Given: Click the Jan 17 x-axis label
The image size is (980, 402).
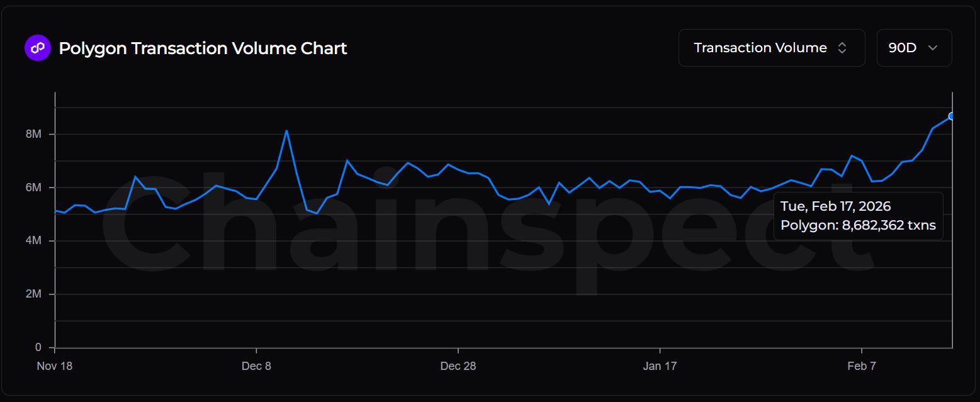Looking at the screenshot, I should point(660,367).
